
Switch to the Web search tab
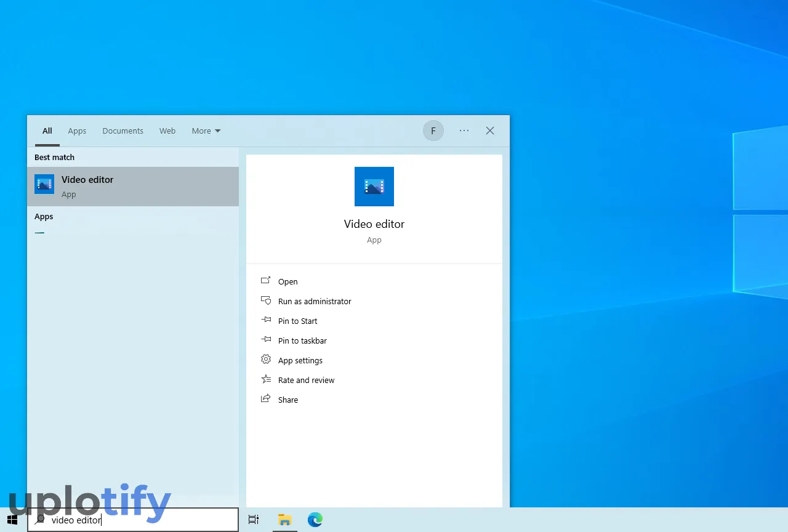(167, 131)
